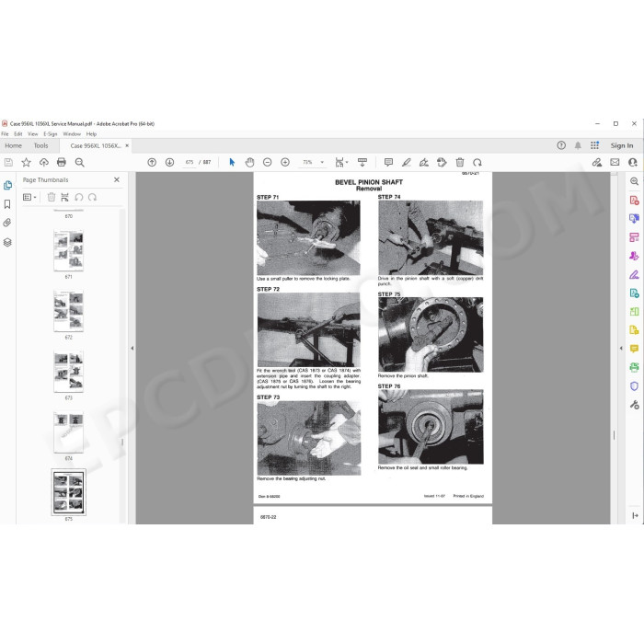The image size is (644, 644).
Task: Click the current page number field
Action: coord(189,162)
